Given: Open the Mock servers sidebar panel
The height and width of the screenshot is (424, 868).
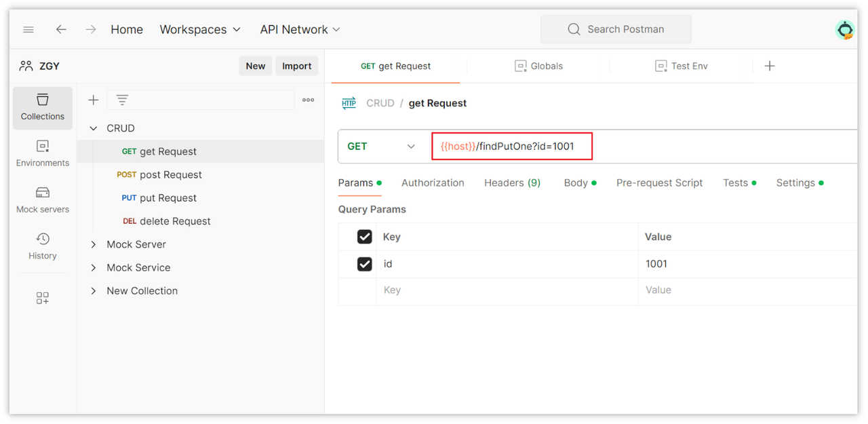Looking at the screenshot, I should coord(43,200).
